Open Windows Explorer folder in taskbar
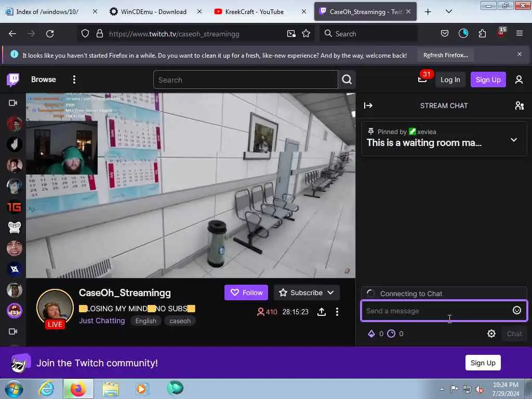 (111, 389)
